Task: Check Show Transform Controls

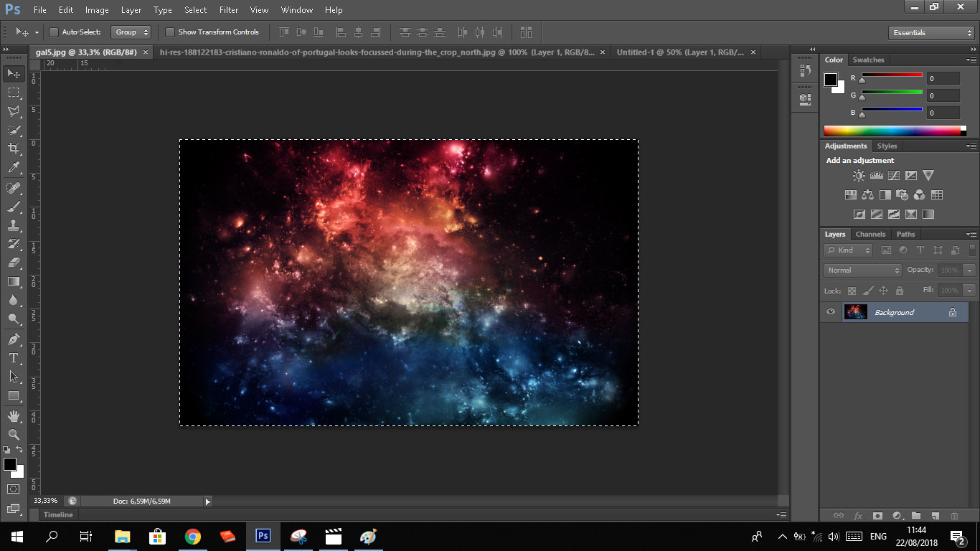Action: point(170,32)
